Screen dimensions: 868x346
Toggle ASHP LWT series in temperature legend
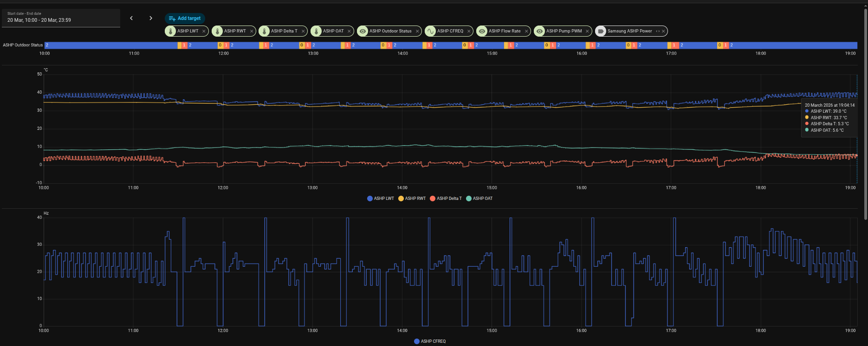381,199
